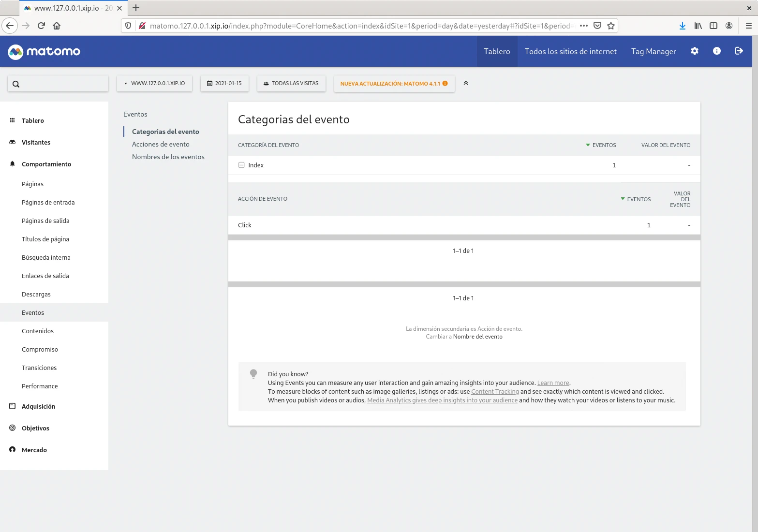Reload the page in browser
The height and width of the screenshot is (532, 758).
tap(41, 26)
